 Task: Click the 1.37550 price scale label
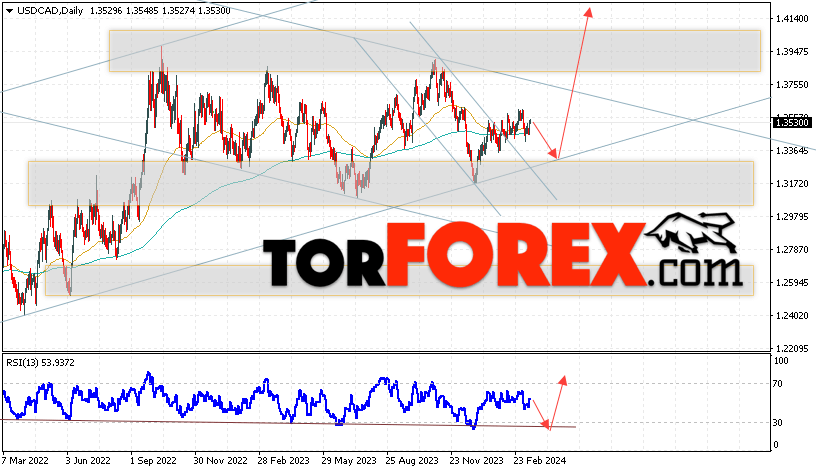(x=792, y=84)
